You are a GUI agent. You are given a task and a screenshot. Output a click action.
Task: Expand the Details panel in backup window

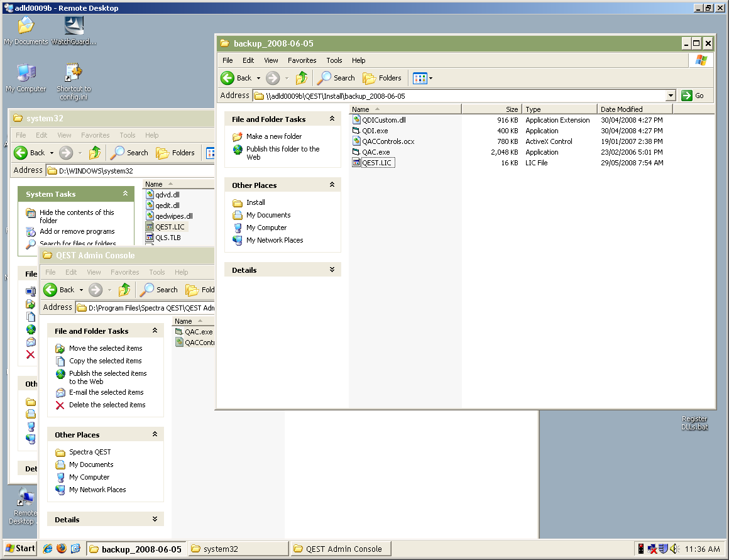(332, 270)
